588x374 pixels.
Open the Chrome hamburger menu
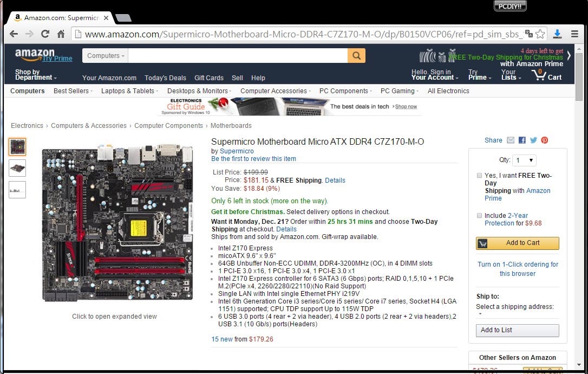click(x=574, y=34)
